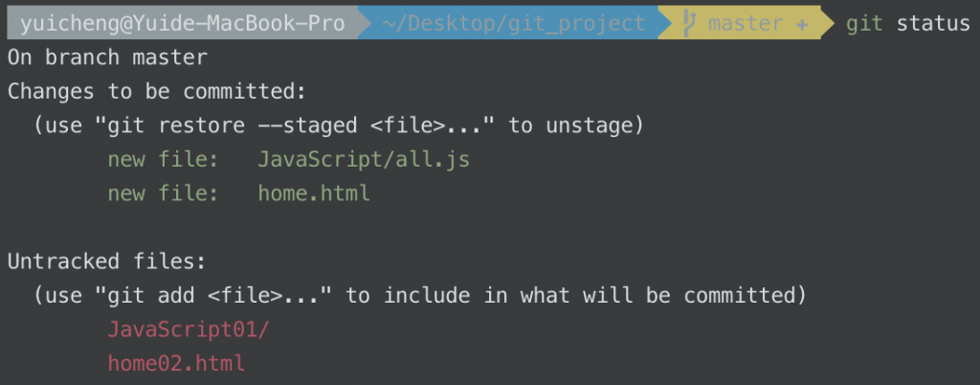Click the master branch name in prompt
Screen dimensions: 980x385
(x=745, y=24)
